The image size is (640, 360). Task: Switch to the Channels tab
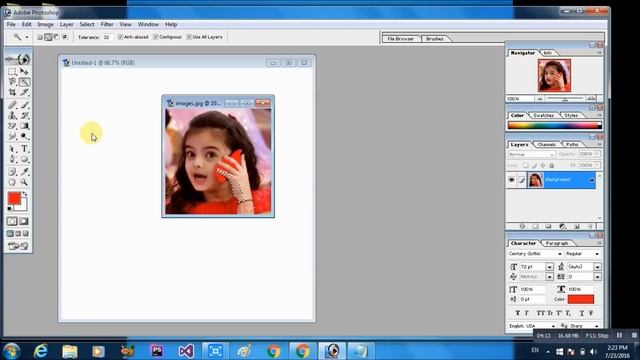(x=547, y=144)
